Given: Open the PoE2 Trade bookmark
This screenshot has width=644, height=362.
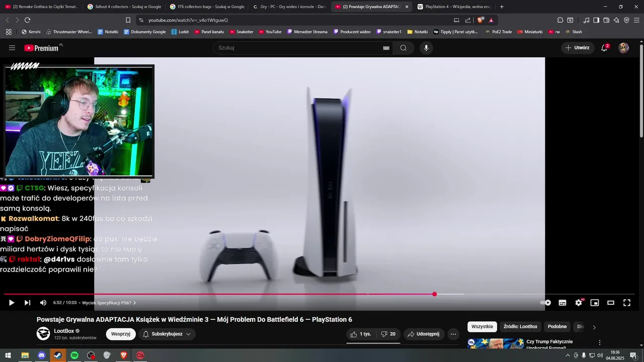Looking at the screenshot, I should (499, 32).
